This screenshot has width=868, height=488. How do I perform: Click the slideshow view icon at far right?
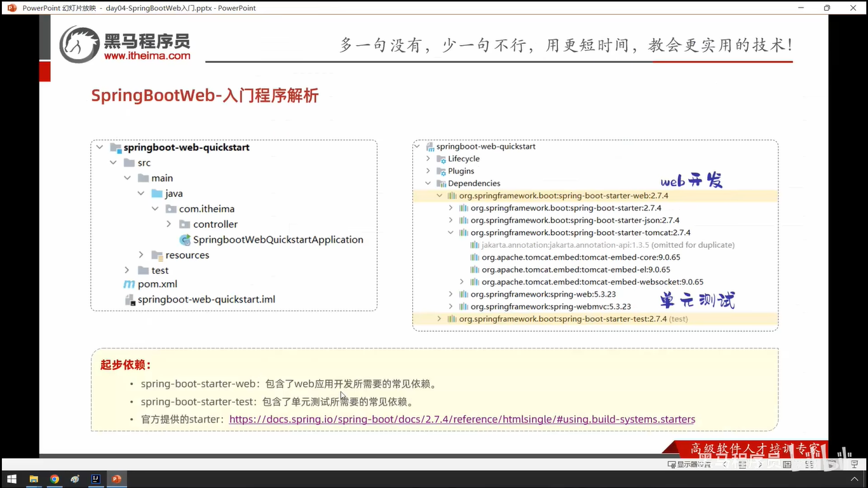(x=854, y=464)
